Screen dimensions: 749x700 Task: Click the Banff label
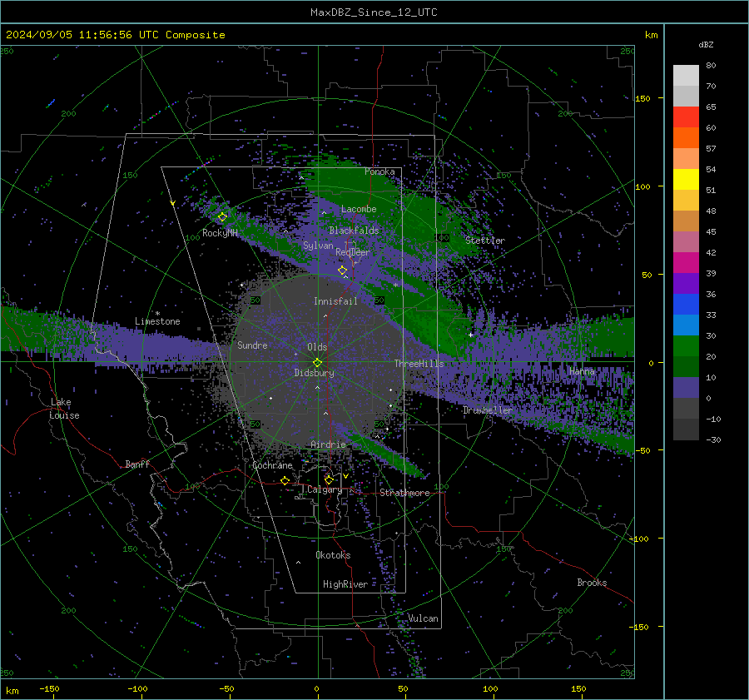[x=137, y=464]
